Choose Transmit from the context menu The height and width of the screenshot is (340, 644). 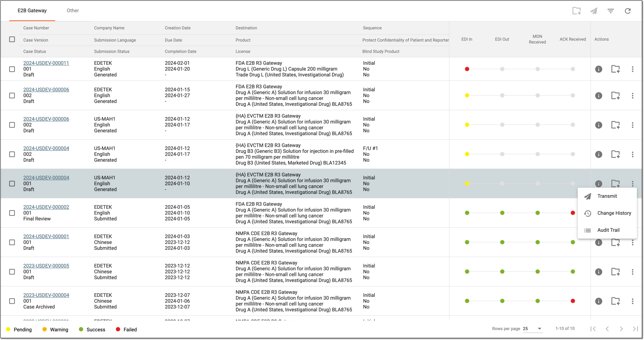607,196
